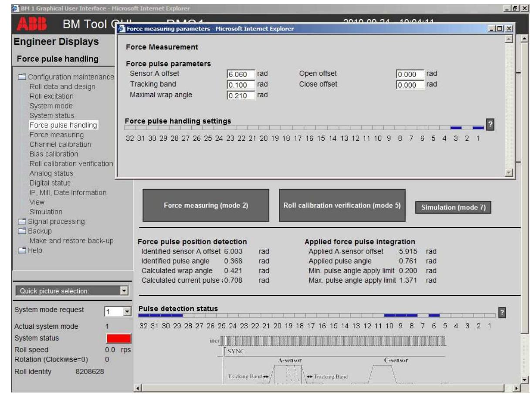Edit Sensor A offset field
Image resolution: width=532 pixels, height=395 pixels.
tap(241, 74)
